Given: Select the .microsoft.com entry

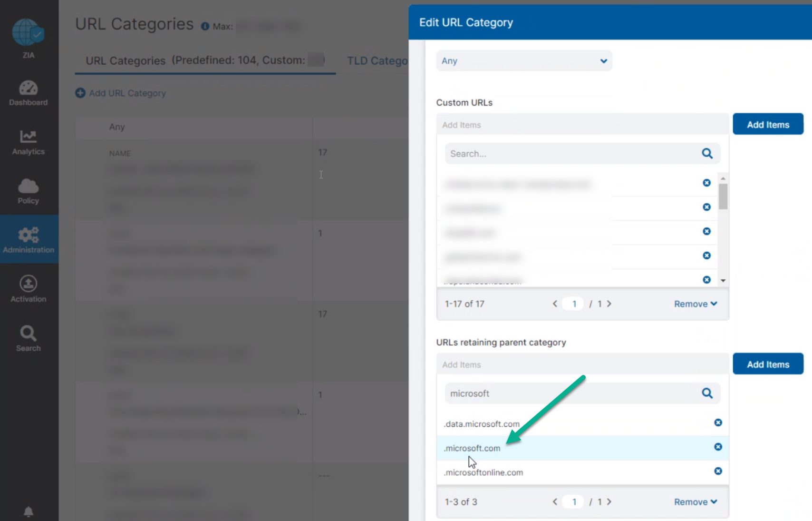Looking at the screenshot, I should click(x=582, y=448).
